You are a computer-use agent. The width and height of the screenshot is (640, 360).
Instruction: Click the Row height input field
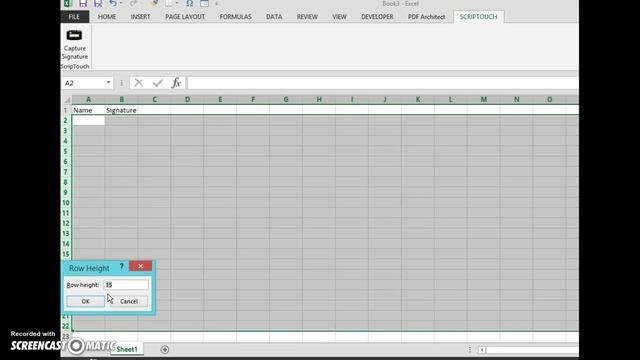click(126, 285)
